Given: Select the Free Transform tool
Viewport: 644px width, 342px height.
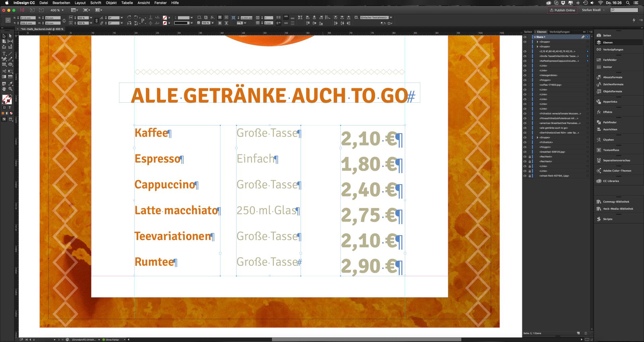Looking at the screenshot, I should (10, 71).
